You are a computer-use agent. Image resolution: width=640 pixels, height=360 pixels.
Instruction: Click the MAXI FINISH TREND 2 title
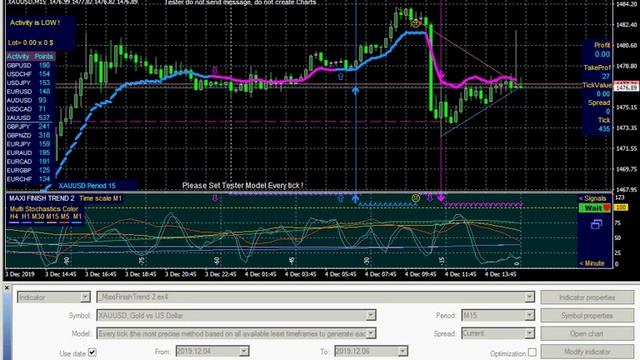coord(42,198)
